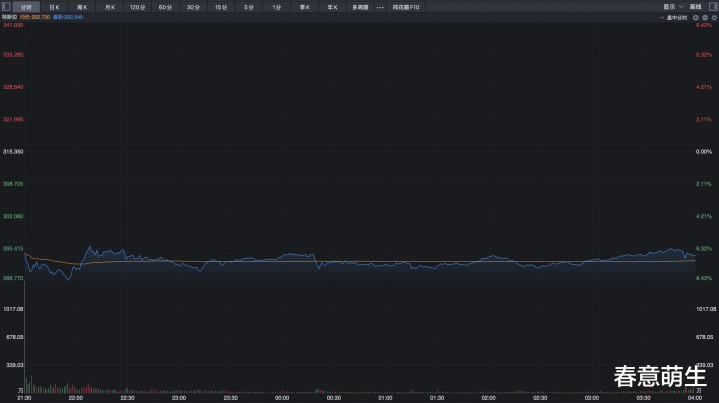Image resolution: width=719 pixels, height=403 pixels.
Task: Expand the 盘中分时 session dropdown
Action: (674, 17)
